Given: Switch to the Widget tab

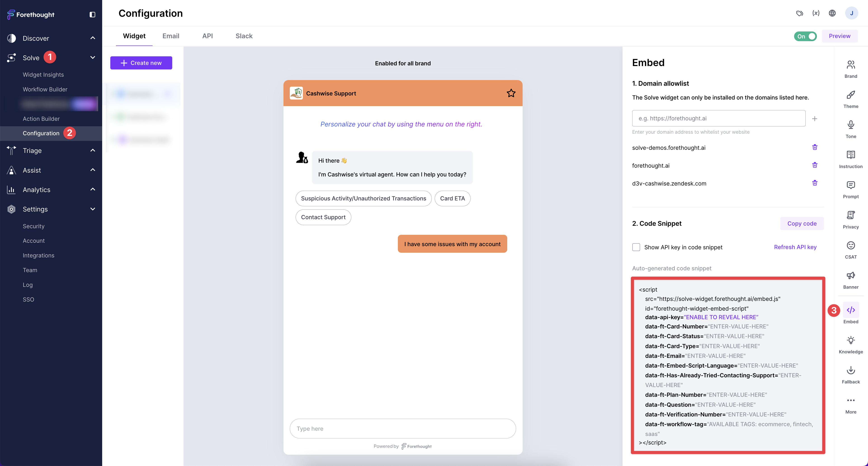Looking at the screenshot, I should [x=134, y=36].
